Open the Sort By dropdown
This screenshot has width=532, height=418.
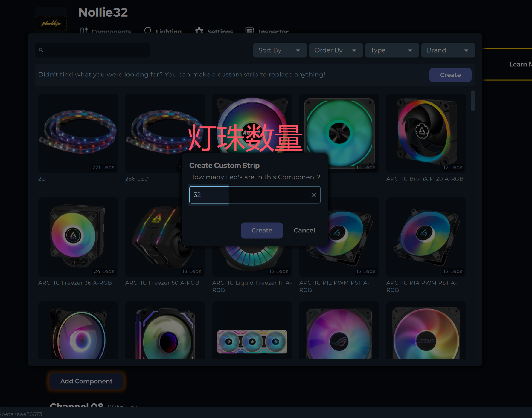tap(280, 50)
